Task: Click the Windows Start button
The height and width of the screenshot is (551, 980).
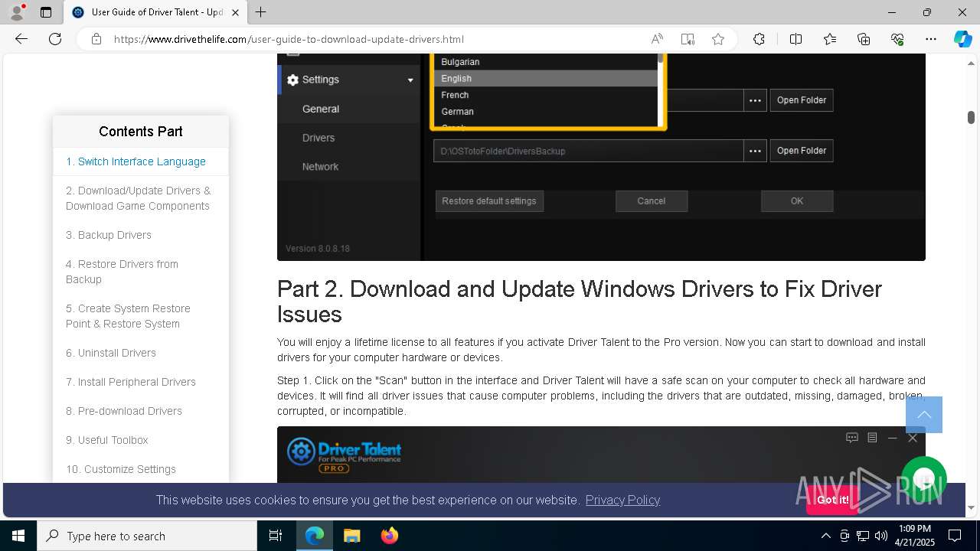Action: (18, 536)
